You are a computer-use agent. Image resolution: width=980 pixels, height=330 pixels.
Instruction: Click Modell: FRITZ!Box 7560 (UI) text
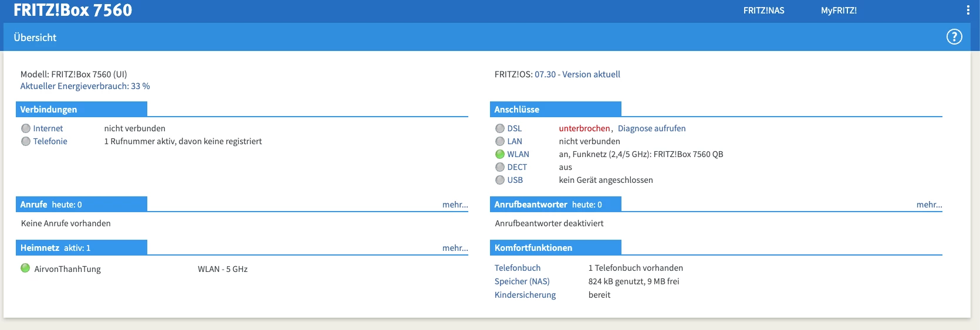(73, 74)
